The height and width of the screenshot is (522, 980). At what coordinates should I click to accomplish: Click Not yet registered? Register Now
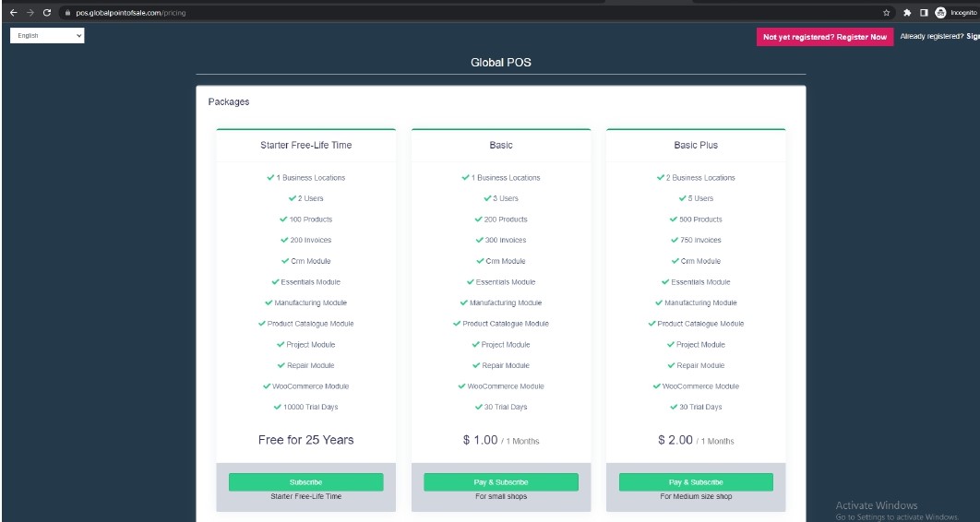(824, 37)
